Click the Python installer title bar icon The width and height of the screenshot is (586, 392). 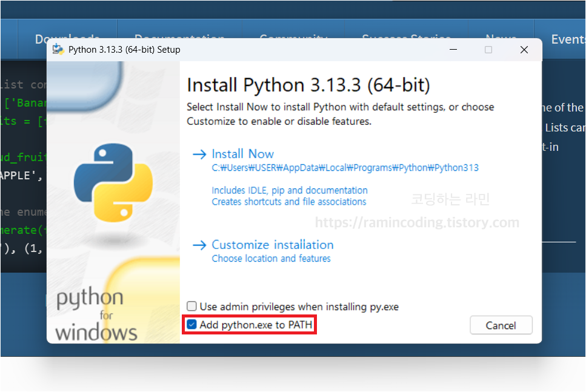58,49
